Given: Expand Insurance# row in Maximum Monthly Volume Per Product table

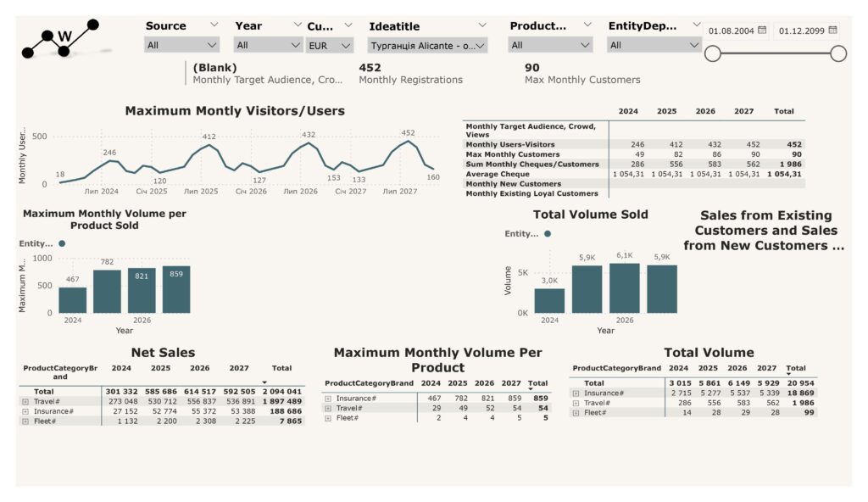Looking at the screenshot, I should pyautogui.click(x=328, y=399).
